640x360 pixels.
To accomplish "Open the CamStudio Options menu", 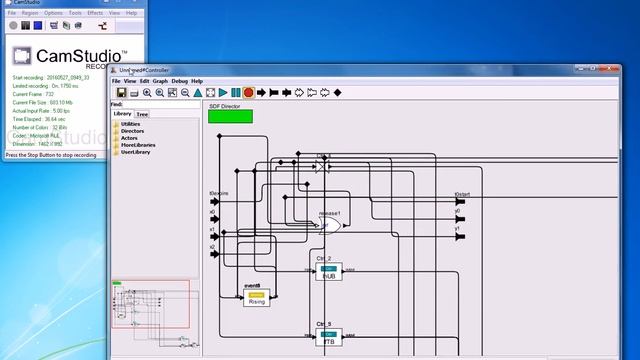I will pos(53,13).
